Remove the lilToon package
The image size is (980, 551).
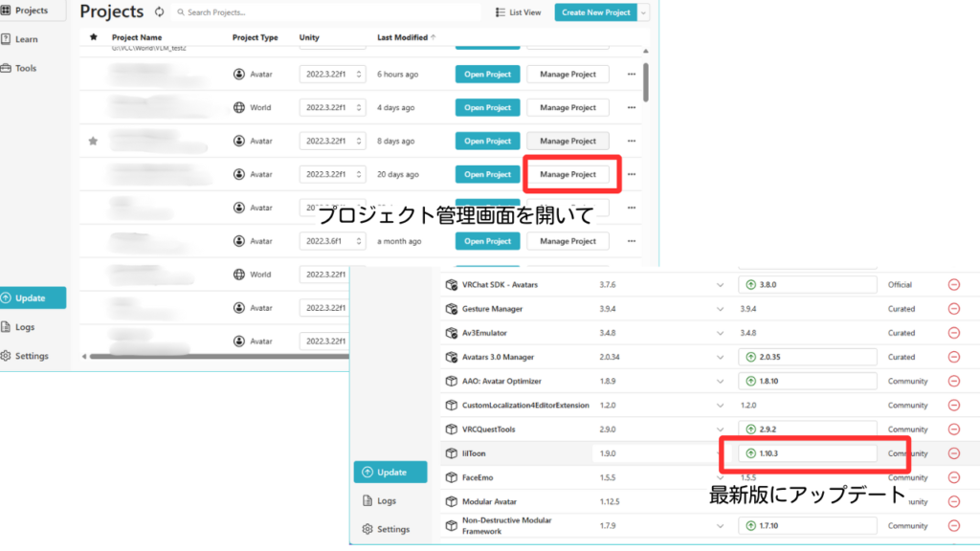pyautogui.click(x=954, y=453)
